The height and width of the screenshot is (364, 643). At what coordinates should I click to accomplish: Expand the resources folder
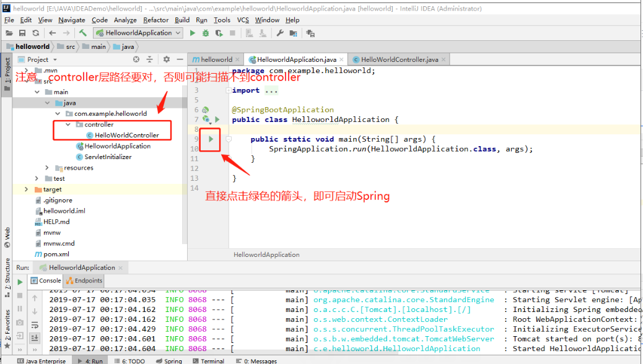click(x=46, y=168)
